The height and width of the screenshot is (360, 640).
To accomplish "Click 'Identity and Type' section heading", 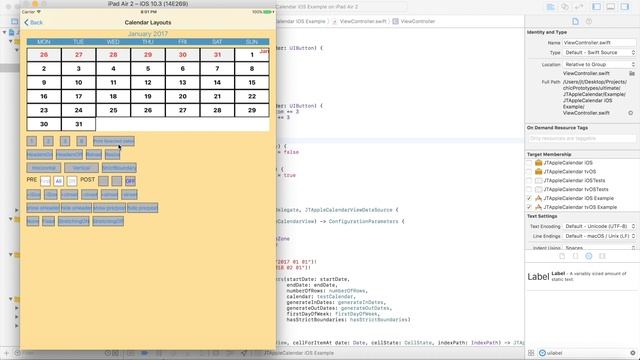I will [x=547, y=32].
